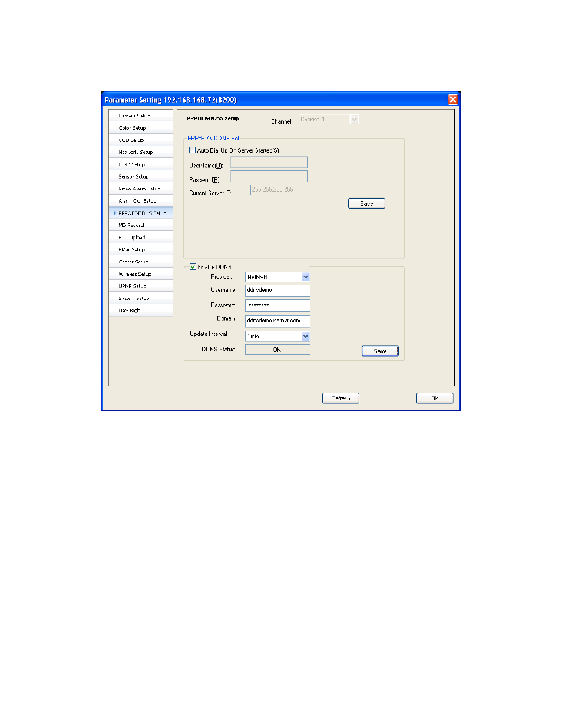Click the DDNS Username field
The image size is (562, 728).
coord(277,290)
